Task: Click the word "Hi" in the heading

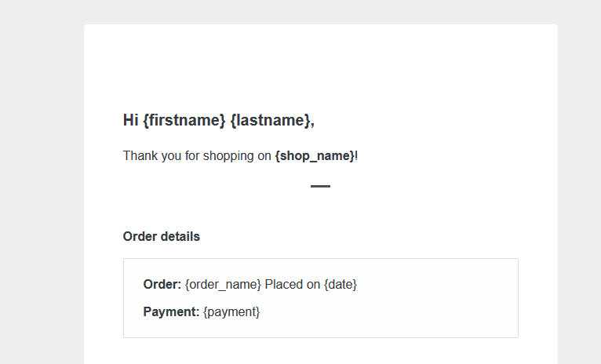Action: (131, 120)
